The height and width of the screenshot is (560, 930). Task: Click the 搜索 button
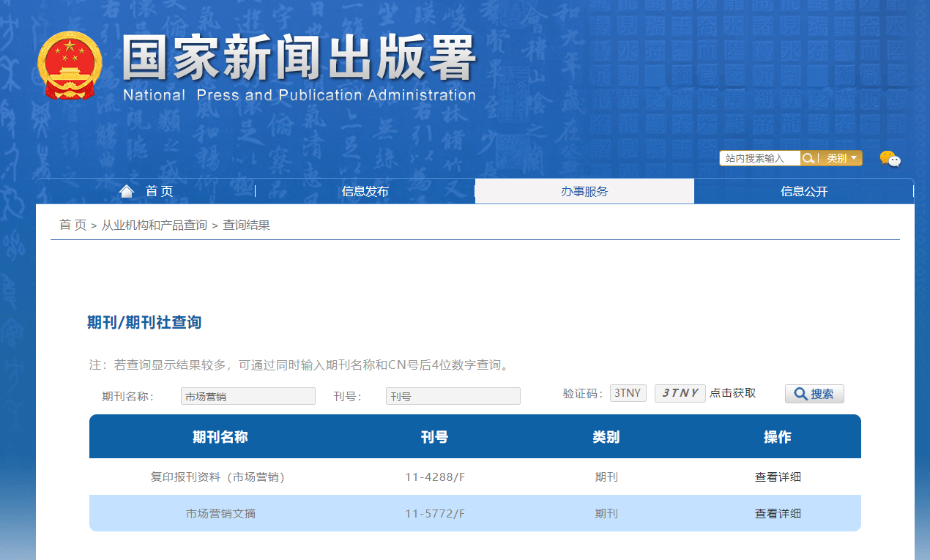click(814, 394)
